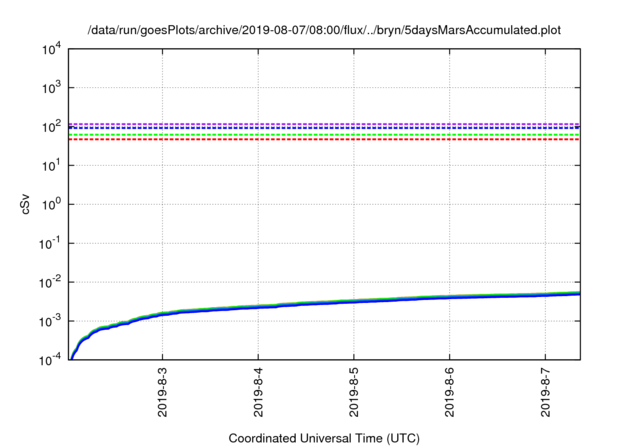Click the Coordinated Universal Time (UTC) label
Viewport: 640px width, 448px height.
(x=324, y=438)
